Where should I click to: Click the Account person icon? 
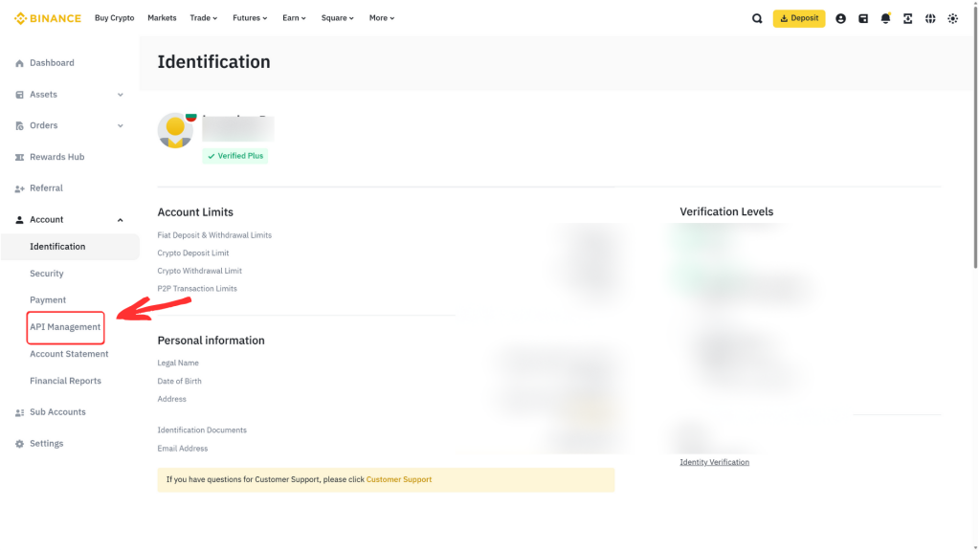click(19, 220)
